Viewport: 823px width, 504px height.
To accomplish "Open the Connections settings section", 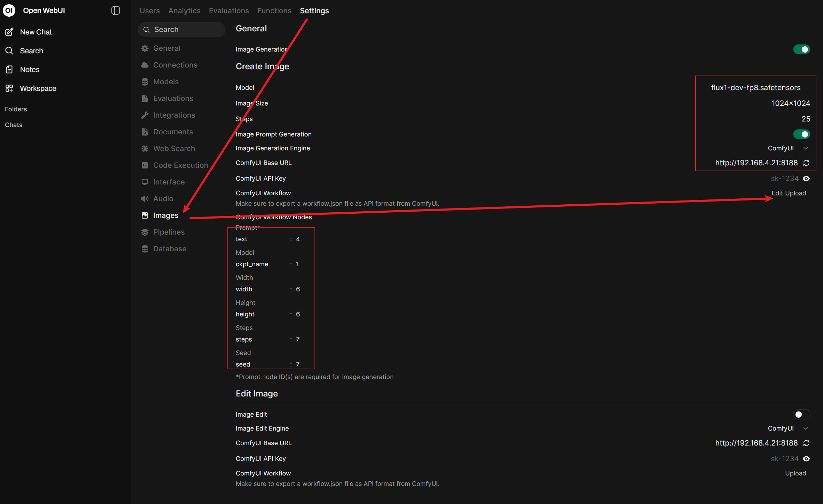I will pos(175,65).
